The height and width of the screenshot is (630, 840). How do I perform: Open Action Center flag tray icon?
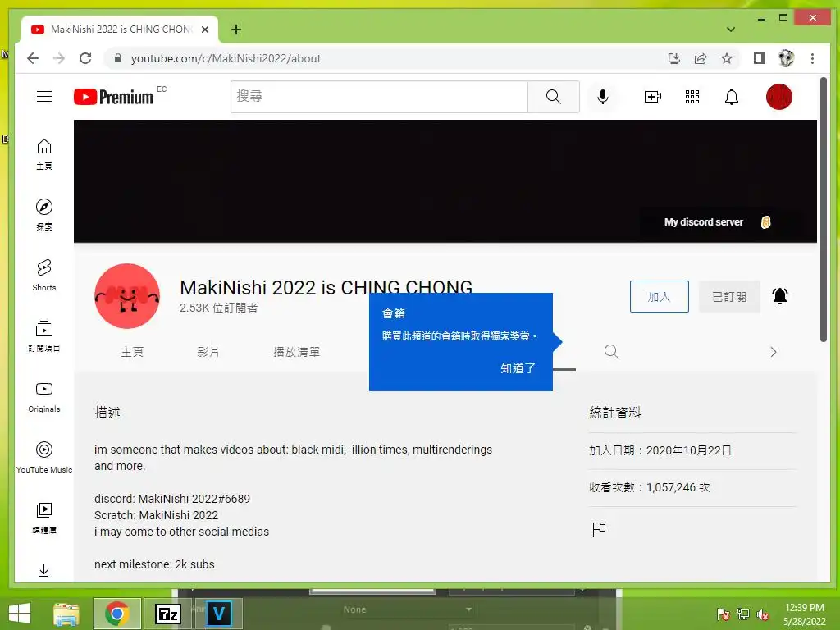click(724, 614)
